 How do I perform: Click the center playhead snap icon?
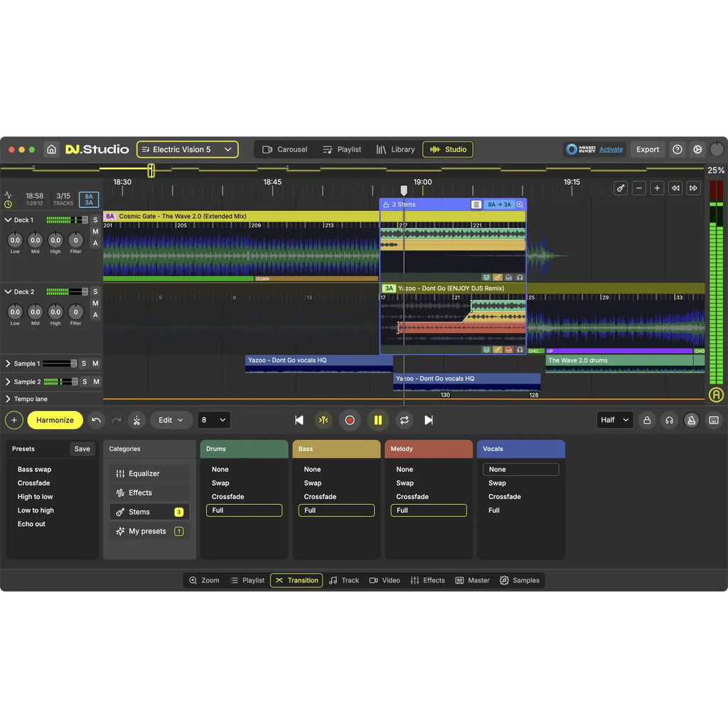pos(323,420)
